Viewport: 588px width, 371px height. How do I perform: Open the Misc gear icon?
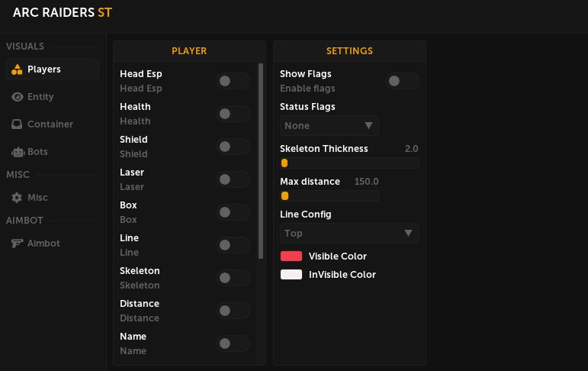(x=17, y=198)
